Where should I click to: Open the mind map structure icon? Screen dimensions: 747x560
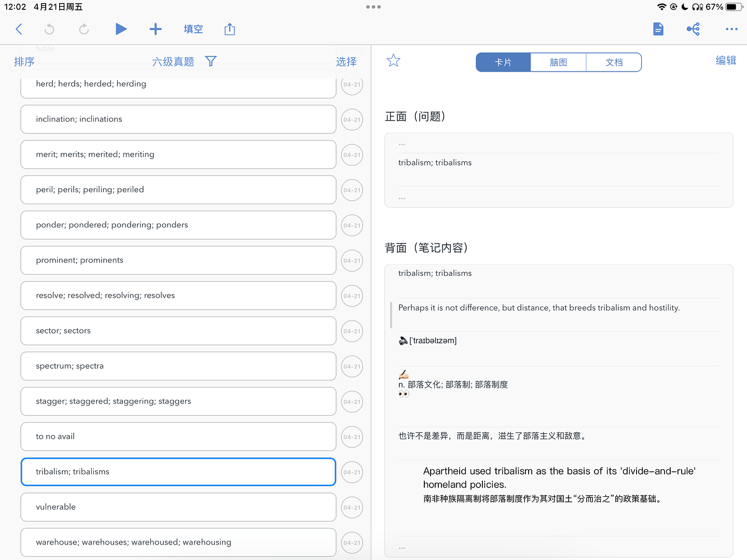pos(693,29)
